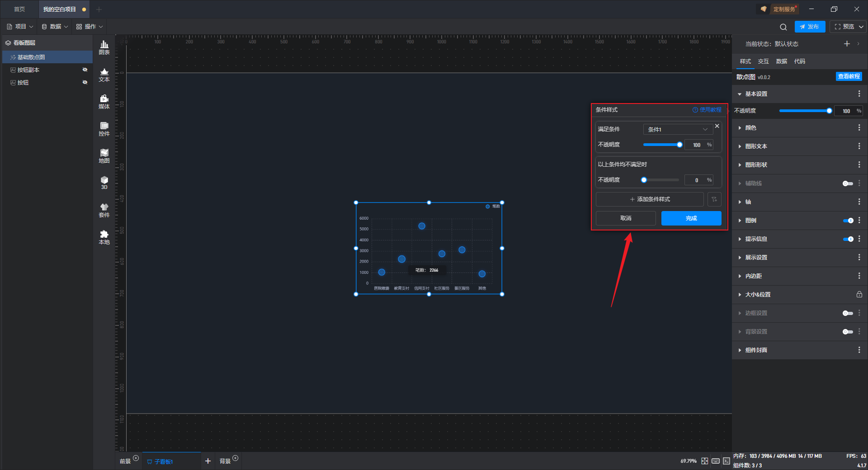
Task: Open the 地图 map components panel
Action: [104, 156]
